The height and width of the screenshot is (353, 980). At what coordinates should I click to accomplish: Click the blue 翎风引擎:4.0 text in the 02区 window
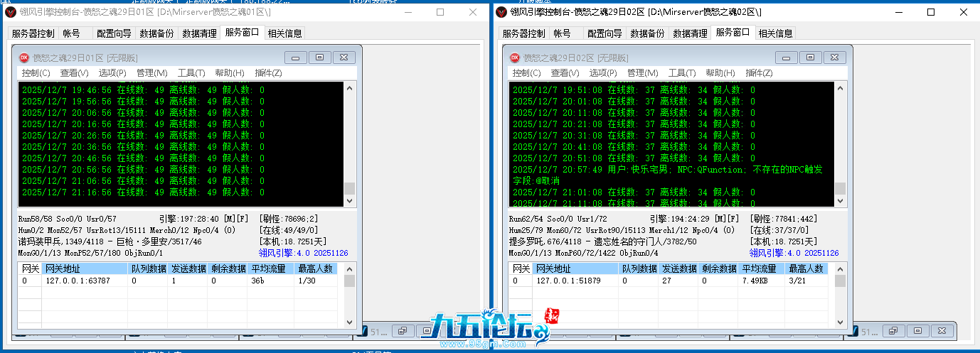pyautogui.click(x=794, y=253)
